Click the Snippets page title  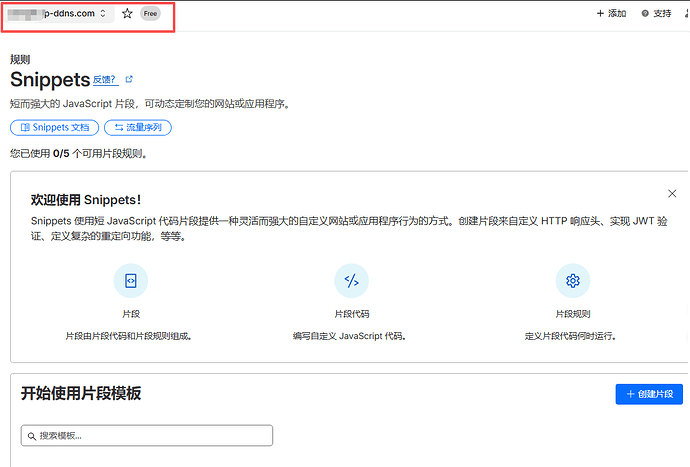coord(50,80)
